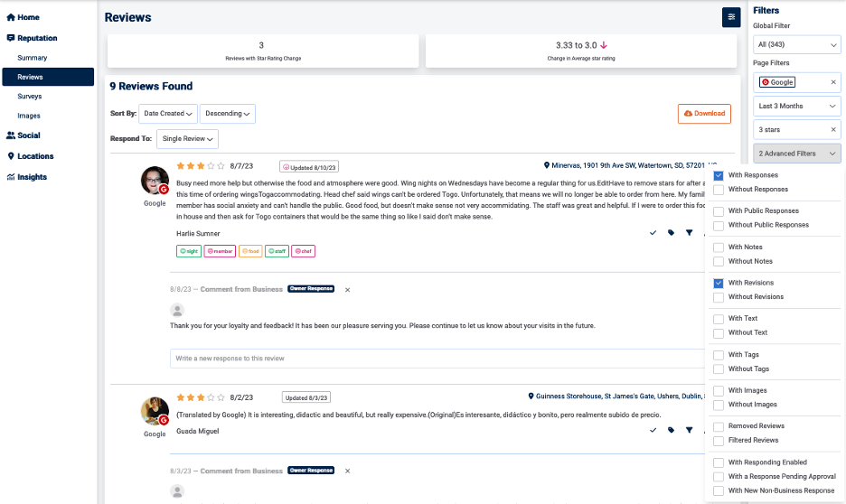Screen dimensions: 846x504
Task: Click the 'staff' tag chip
Action: point(277,251)
